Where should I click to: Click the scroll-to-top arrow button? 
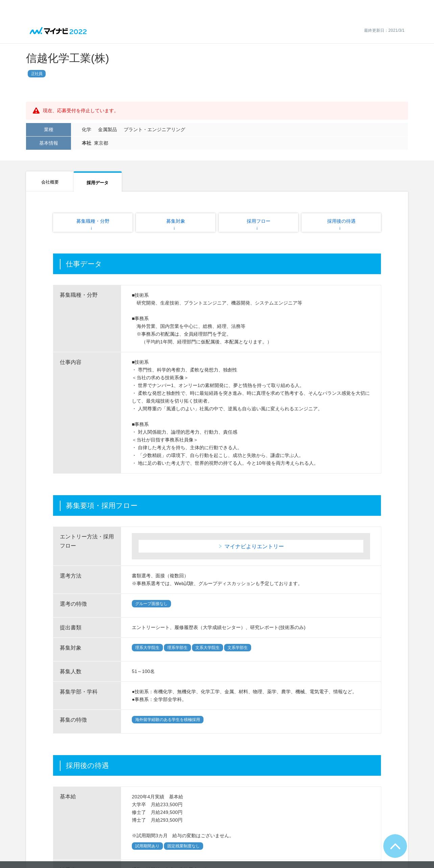395,846
